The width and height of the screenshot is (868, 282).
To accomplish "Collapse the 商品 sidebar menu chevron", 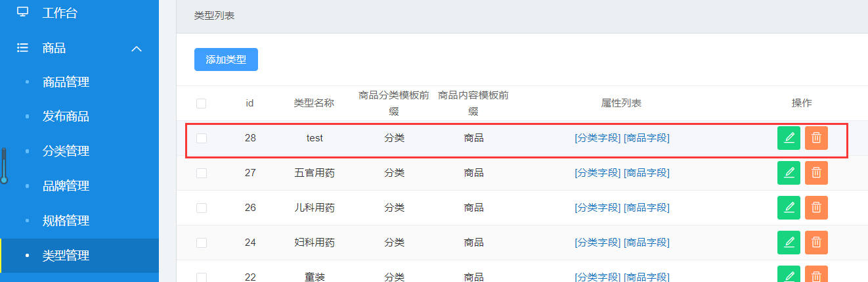I will [137, 48].
